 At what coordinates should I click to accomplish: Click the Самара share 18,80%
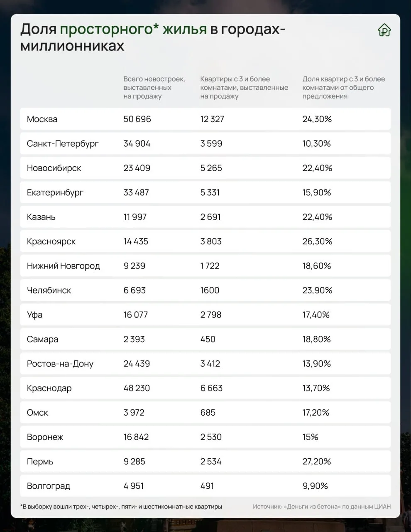(316, 340)
